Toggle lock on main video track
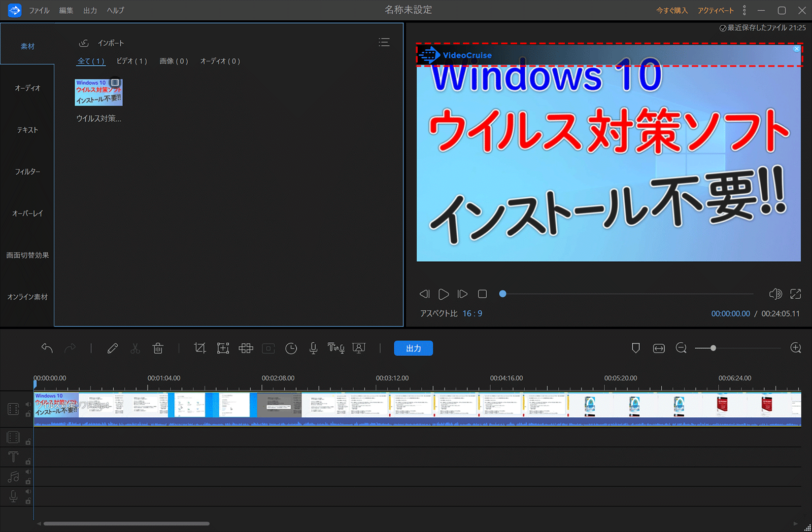Viewport: 812px width, 532px height. click(x=28, y=414)
